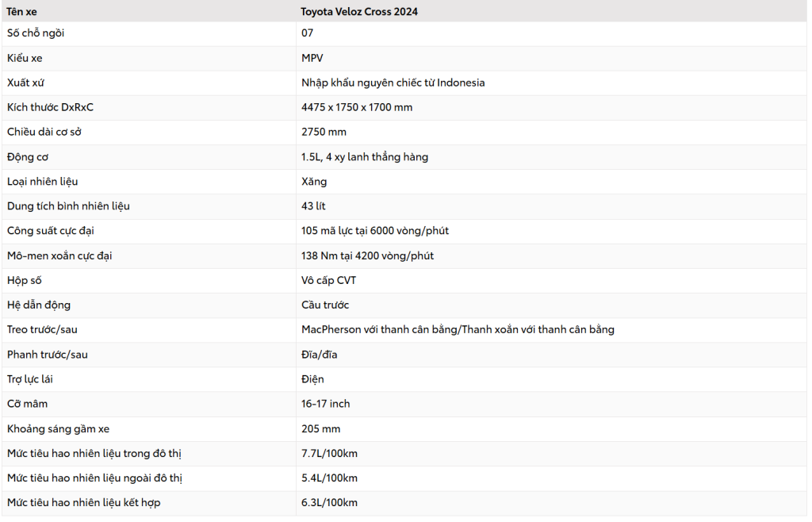The height and width of the screenshot is (522, 812).
Task: Click the '4475 x 1750 x 1700 mm' value
Action: coord(357,107)
